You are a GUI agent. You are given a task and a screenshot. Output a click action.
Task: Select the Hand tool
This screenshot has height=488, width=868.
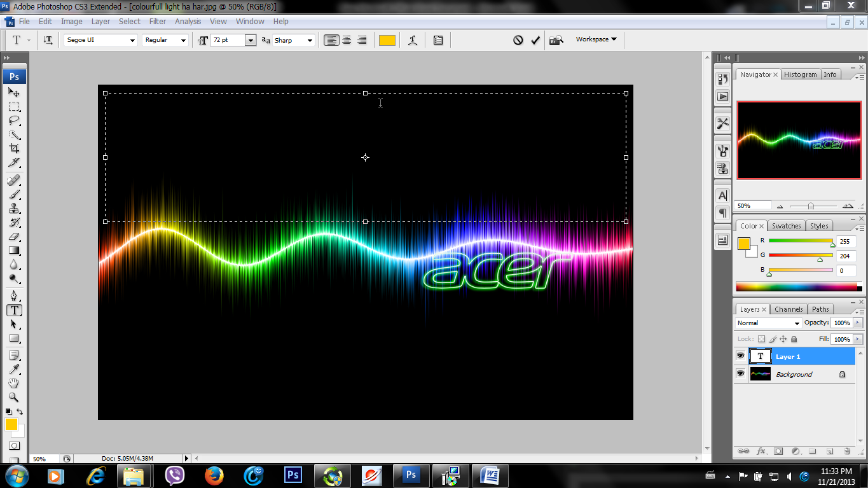(x=14, y=384)
